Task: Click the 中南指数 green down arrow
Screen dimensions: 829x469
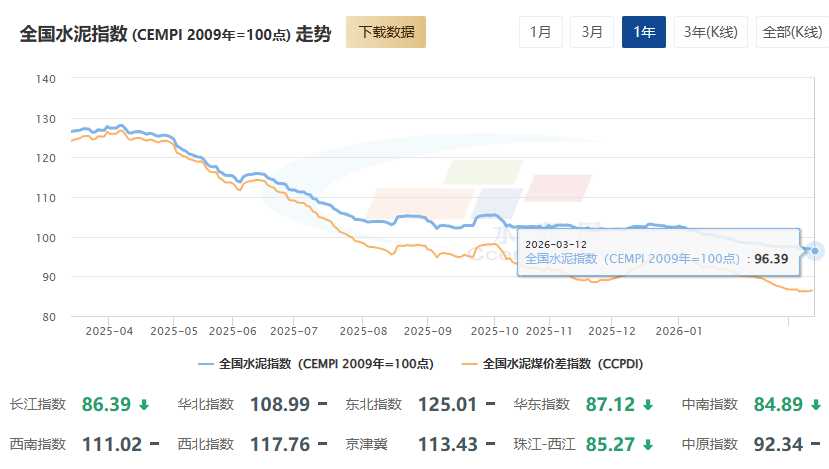Action: coord(816,405)
